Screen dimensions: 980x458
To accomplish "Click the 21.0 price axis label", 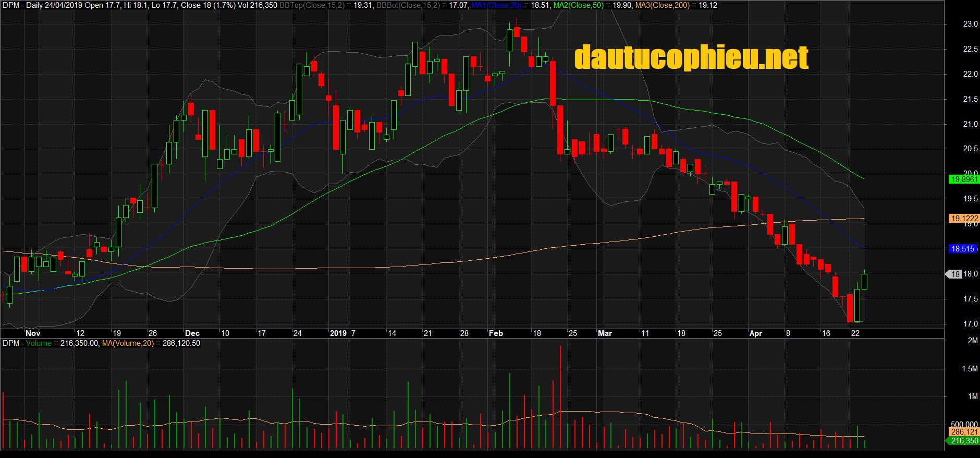I will [x=970, y=124].
